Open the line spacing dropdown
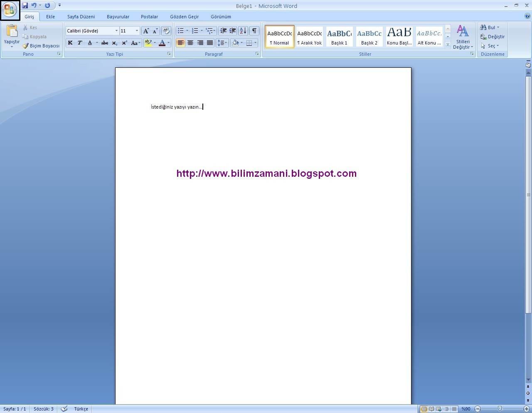532x413 pixels. tap(222, 43)
